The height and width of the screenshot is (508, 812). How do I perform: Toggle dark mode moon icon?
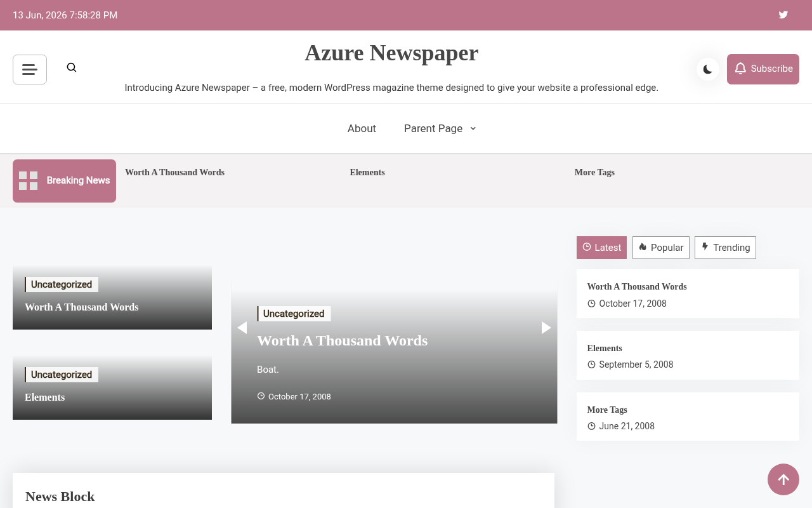click(x=708, y=69)
